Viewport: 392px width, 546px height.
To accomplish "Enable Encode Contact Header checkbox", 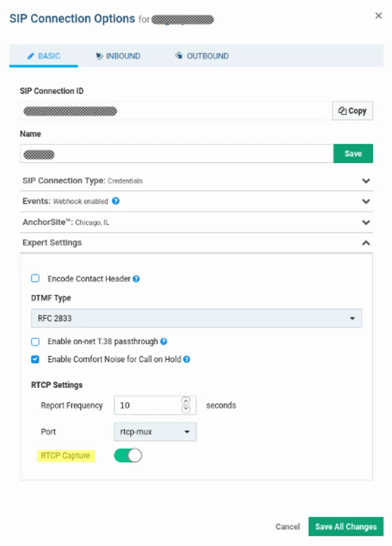I will point(35,278).
